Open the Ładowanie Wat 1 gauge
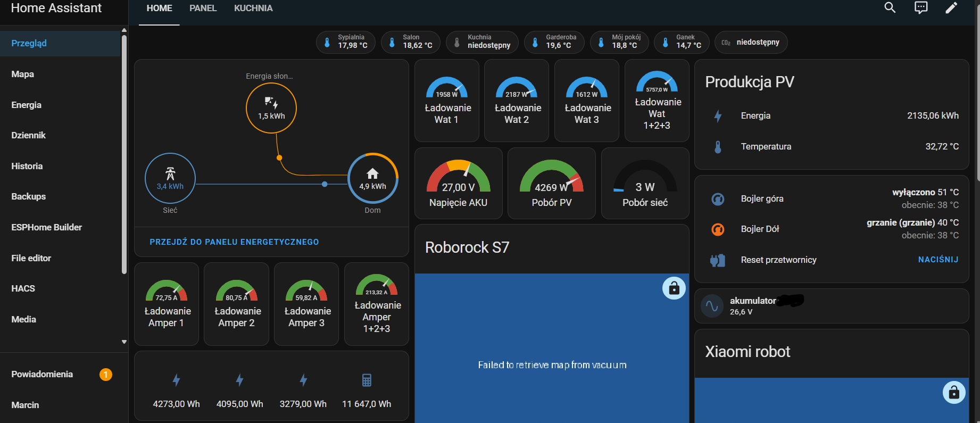The width and height of the screenshot is (980, 423). tap(447, 101)
